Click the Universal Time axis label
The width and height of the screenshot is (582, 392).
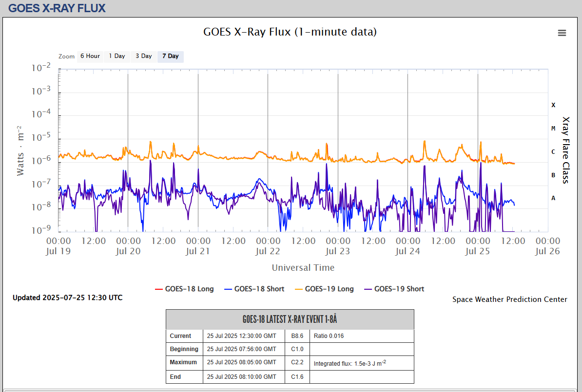point(303,268)
